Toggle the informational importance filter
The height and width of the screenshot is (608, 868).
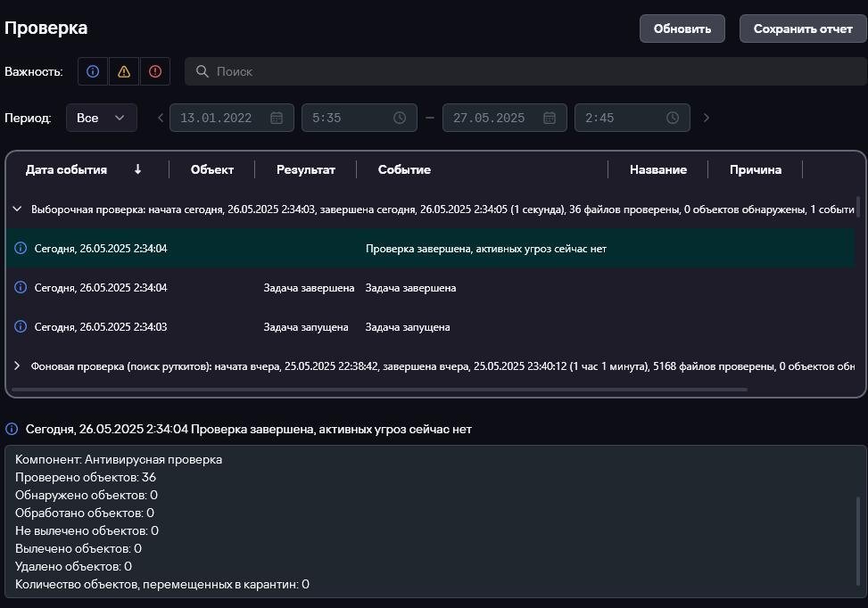(93, 71)
